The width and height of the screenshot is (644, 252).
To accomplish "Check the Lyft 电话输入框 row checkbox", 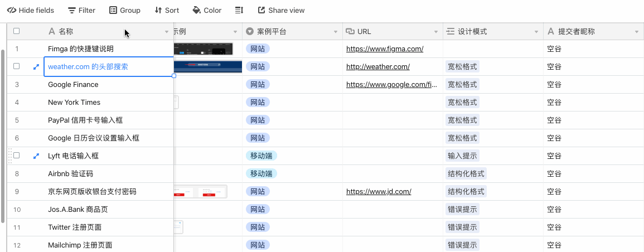I will [x=16, y=156].
